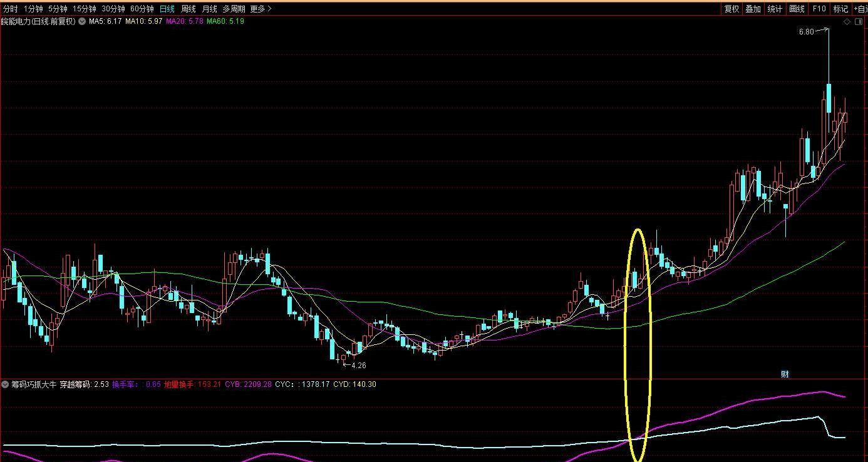Image resolution: width=868 pixels, height=462 pixels.
Task: Click the diamond icon at chart top-right
Action: coord(847,21)
